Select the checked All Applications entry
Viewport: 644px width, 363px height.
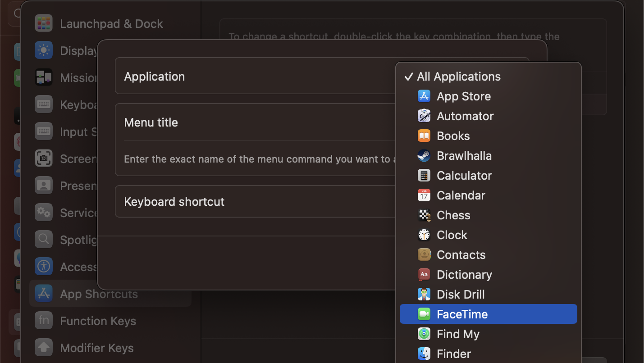click(458, 76)
